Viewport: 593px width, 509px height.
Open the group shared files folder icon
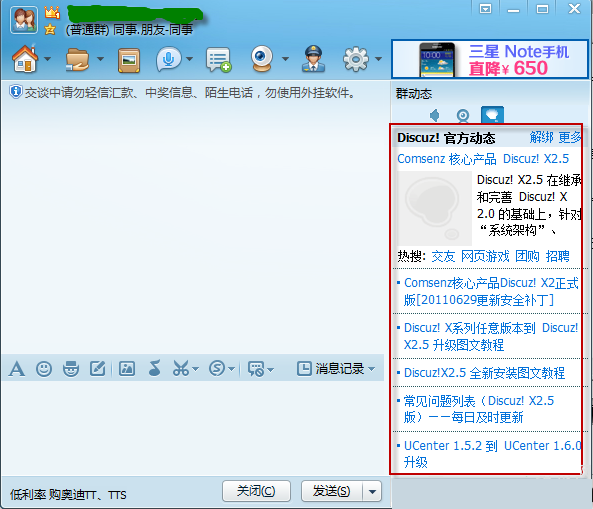(x=78, y=59)
